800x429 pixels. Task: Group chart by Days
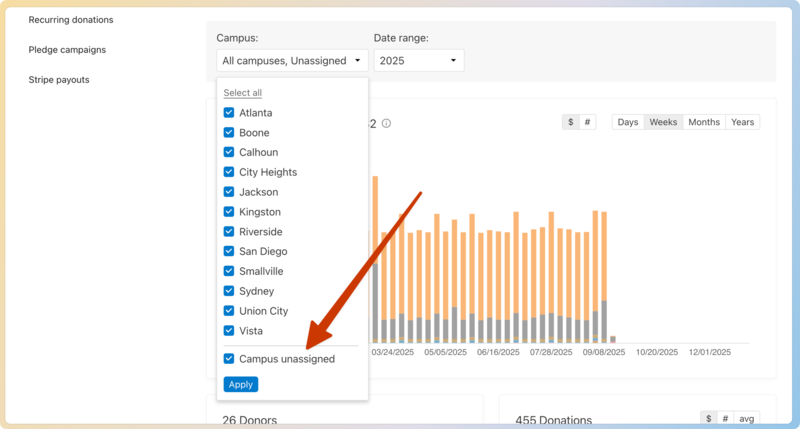click(627, 122)
